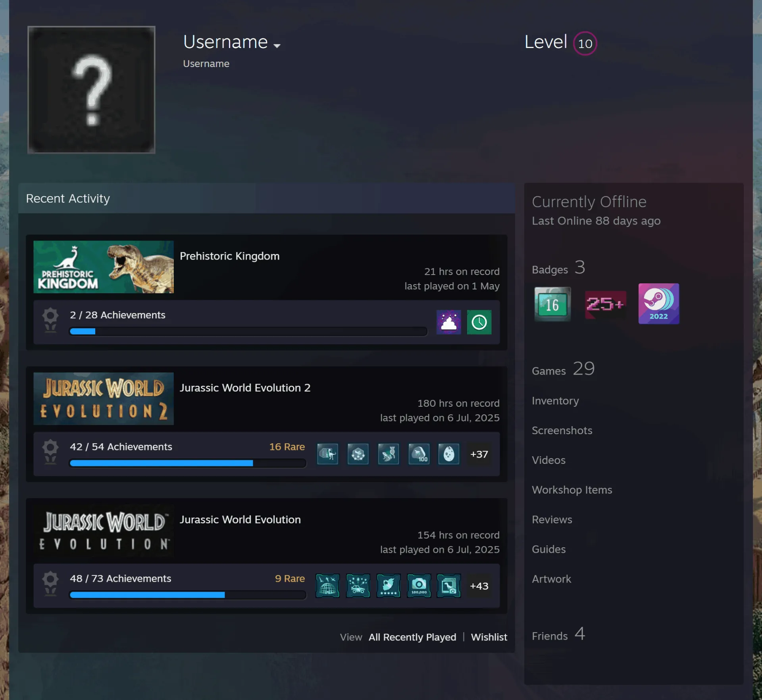This screenshot has height=700, width=762.
Task: Click the 42 / 54 Achievements progress bar
Action: point(188,463)
